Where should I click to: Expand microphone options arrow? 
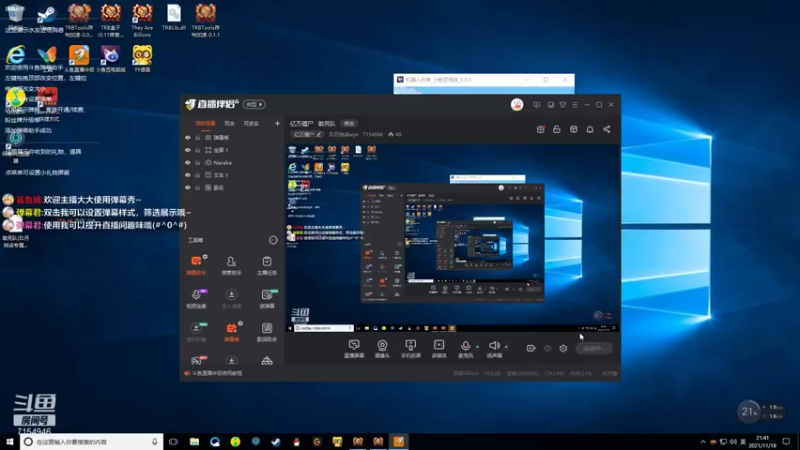478,347
